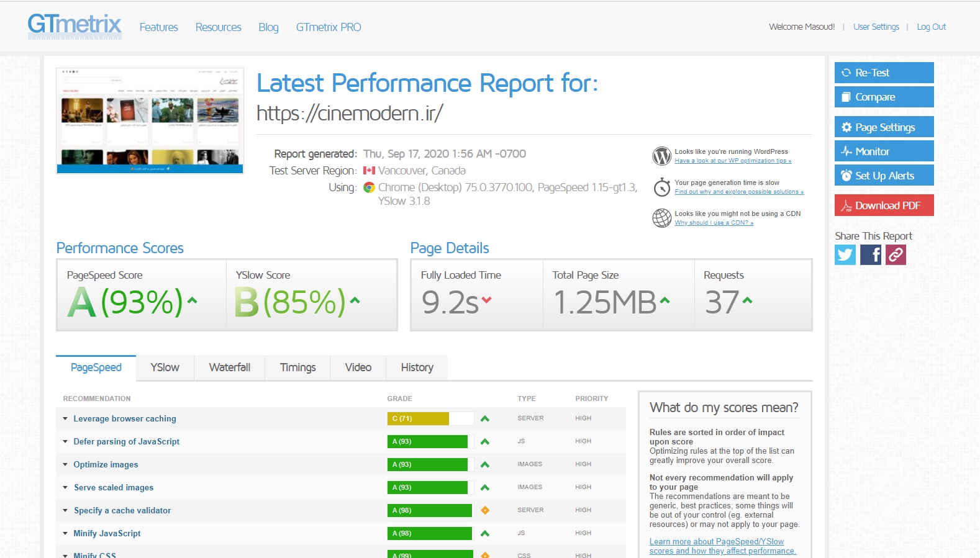The width and height of the screenshot is (980, 558).
Task: Expand Defer parsing of JavaScript row
Action: coord(65,442)
